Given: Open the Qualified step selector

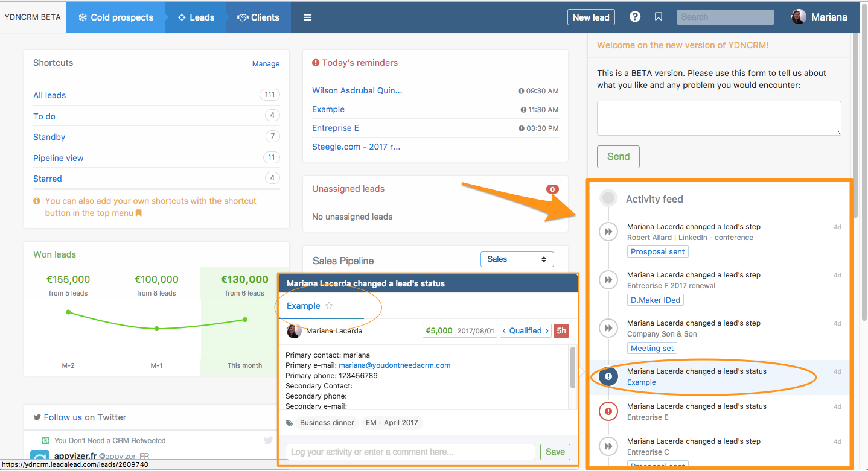Looking at the screenshot, I should (x=525, y=330).
